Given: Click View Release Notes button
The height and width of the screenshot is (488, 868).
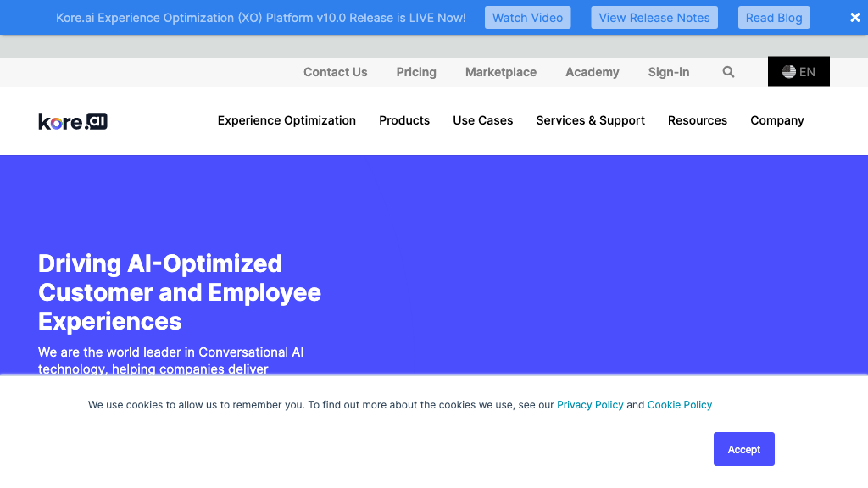Looking at the screenshot, I should [x=654, y=18].
